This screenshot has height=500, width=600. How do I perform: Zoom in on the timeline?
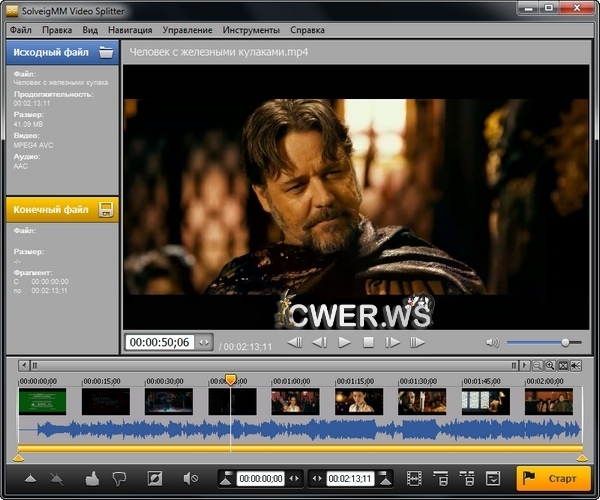[x=550, y=366]
